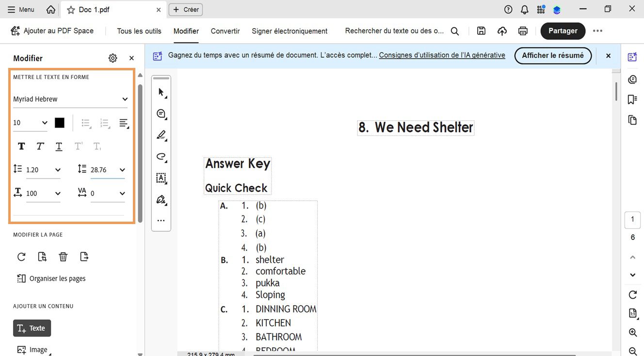Select the add text box tool
Screen dimensions: 644x356
tap(161, 178)
